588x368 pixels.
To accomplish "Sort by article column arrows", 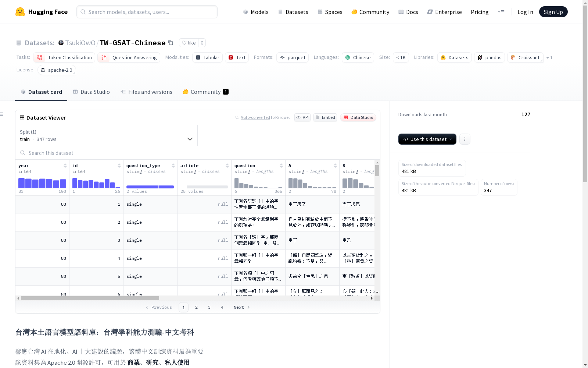I will pos(227,166).
